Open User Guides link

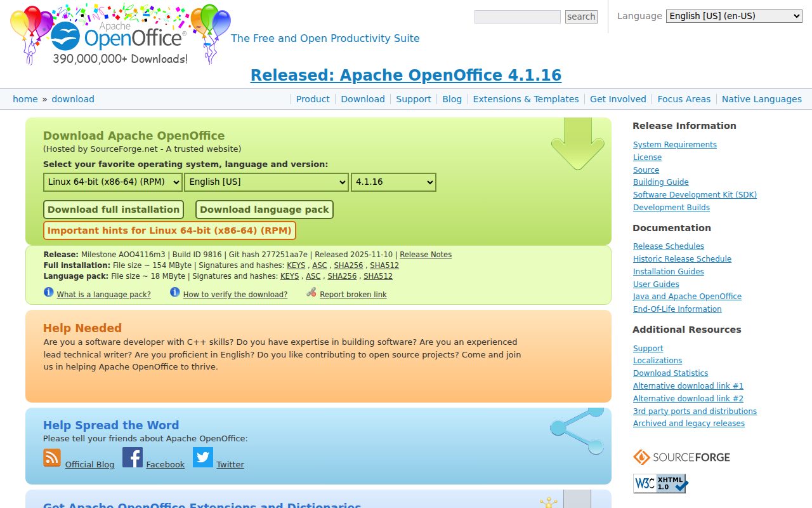[656, 284]
